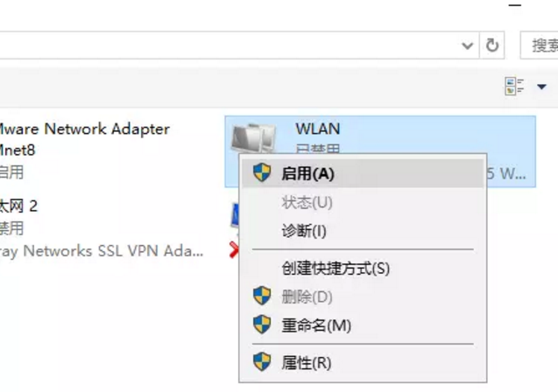Click the shield icon beside 重命名(M)
Image resolution: width=558 pixels, height=392 pixels.
262,325
